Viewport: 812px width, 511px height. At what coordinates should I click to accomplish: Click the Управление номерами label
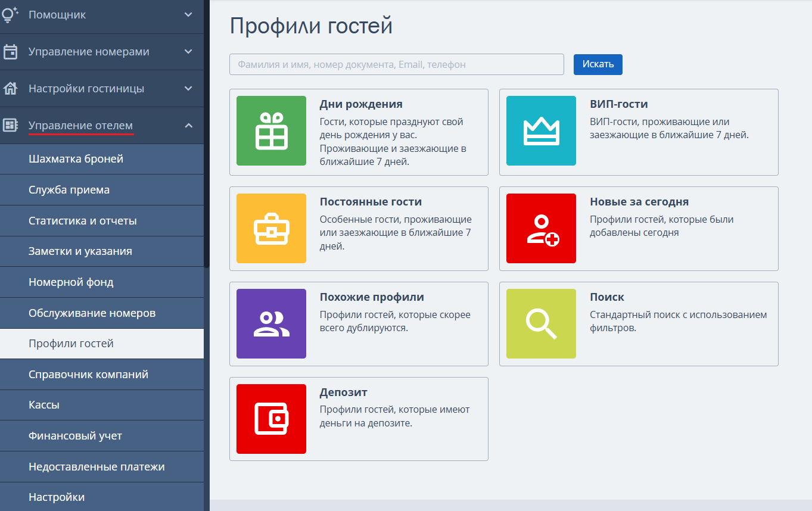point(89,52)
